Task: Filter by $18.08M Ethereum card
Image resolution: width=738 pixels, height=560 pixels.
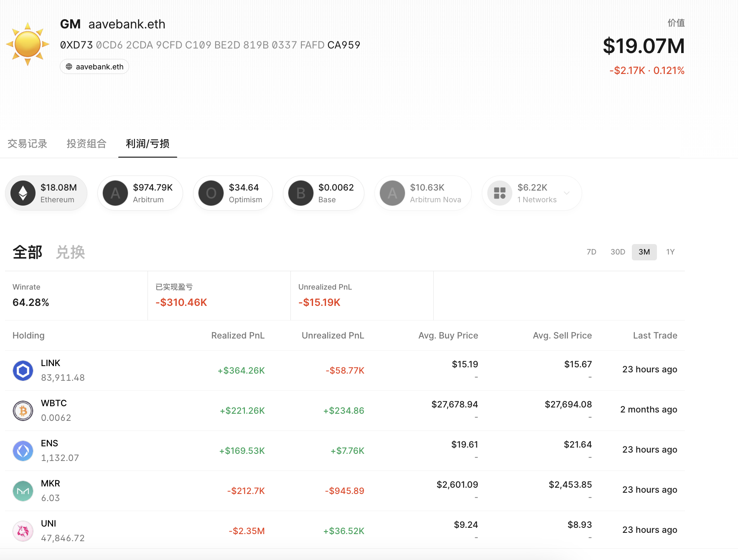Action: pos(46,193)
